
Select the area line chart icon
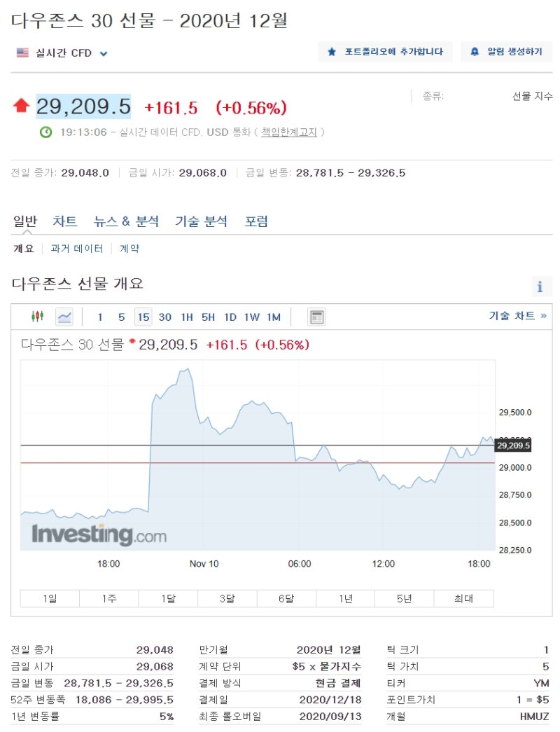coord(64,317)
